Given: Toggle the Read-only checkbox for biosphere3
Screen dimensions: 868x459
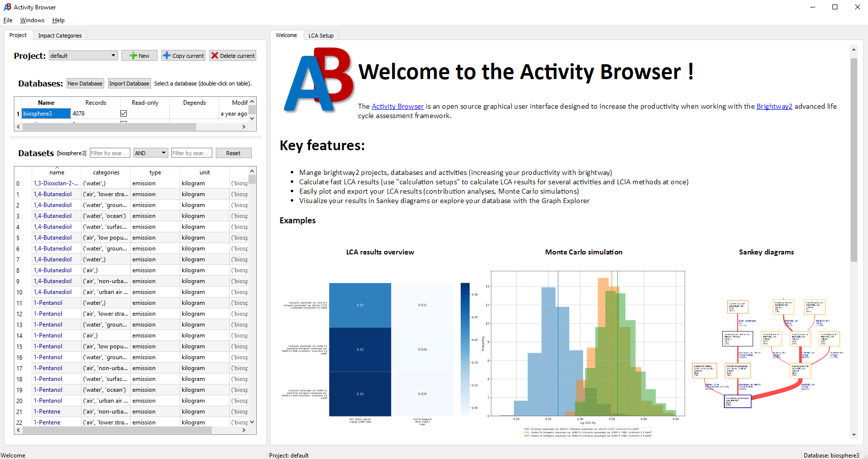Looking at the screenshot, I should point(123,113).
